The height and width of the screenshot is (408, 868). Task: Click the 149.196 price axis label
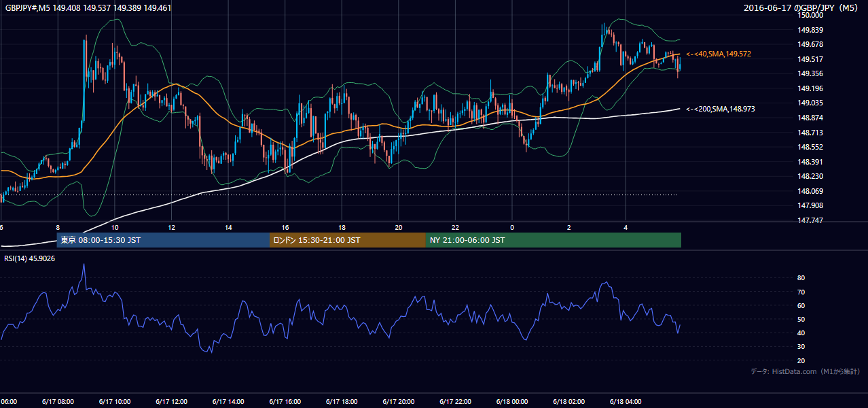pyautogui.click(x=810, y=88)
